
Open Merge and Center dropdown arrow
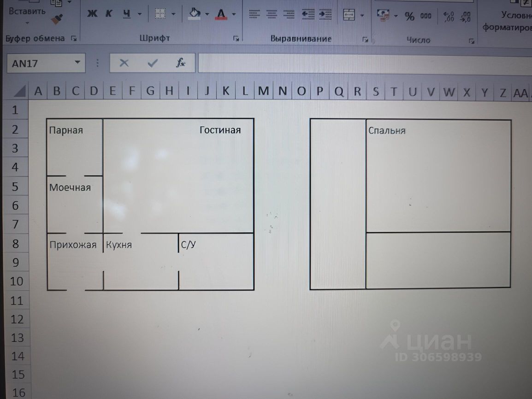click(x=362, y=16)
